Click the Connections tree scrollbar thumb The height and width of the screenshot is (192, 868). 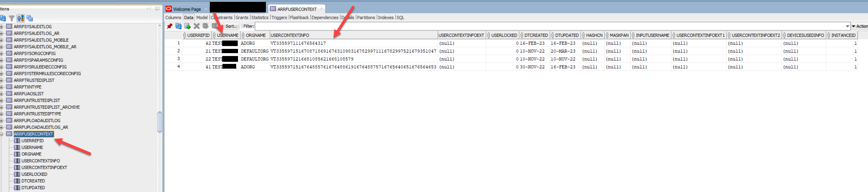pos(160,122)
